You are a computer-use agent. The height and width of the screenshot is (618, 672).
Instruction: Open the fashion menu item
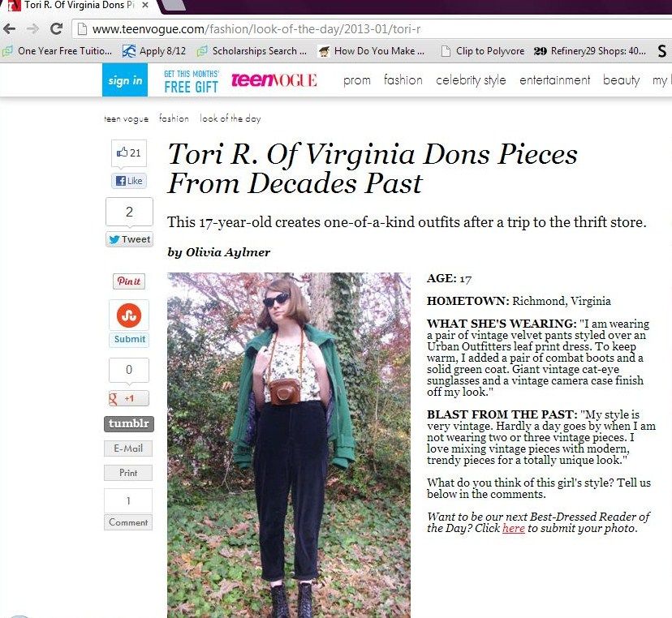click(403, 80)
